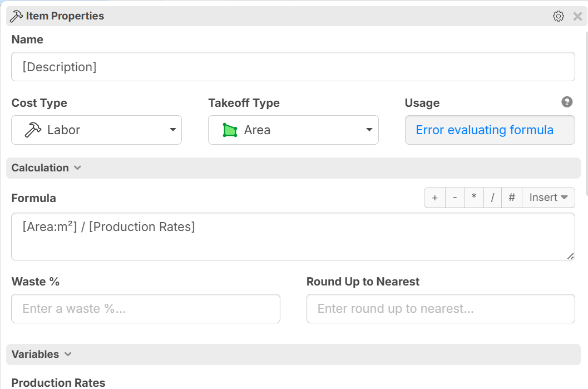
Task: Insert the multiply asterisk operator
Action: 473,198
